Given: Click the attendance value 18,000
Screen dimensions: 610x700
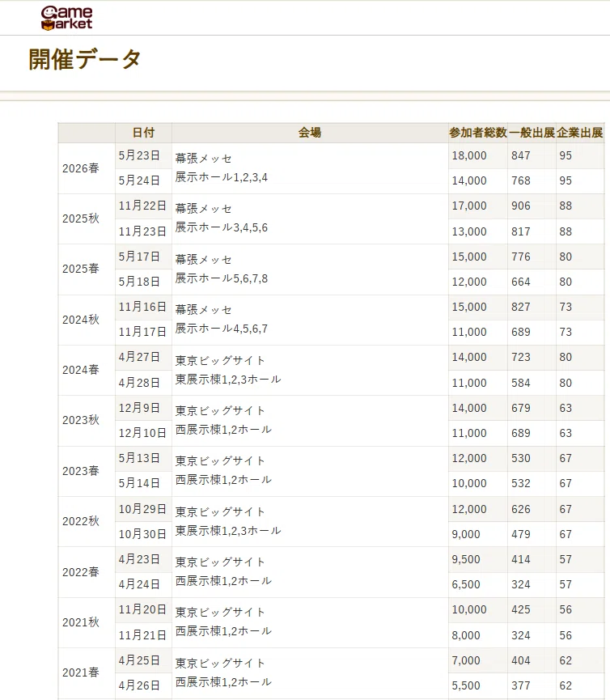Looking at the screenshot, I should (x=469, y=155).
